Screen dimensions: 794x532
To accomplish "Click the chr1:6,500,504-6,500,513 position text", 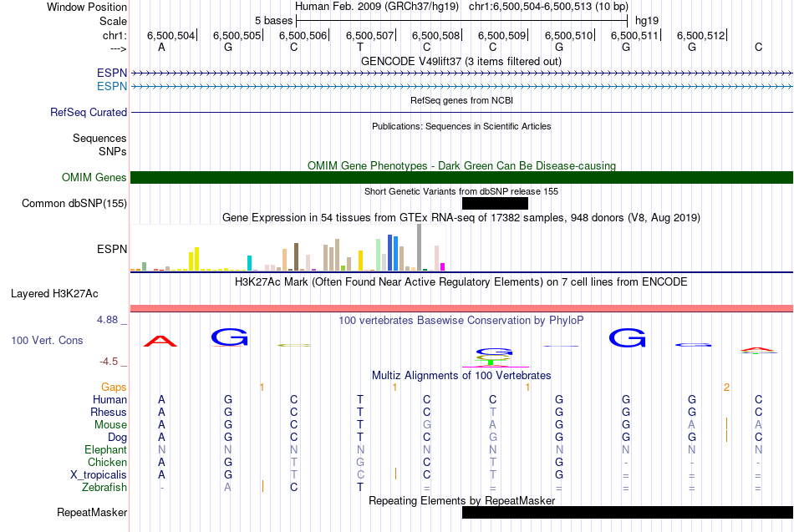I will [548, 7].
